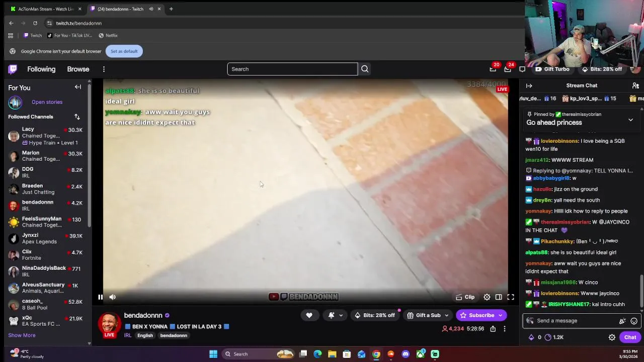Sort Followed Channels with the arrows icon
This screenshot has width=644, height=362.
point(77,117)
